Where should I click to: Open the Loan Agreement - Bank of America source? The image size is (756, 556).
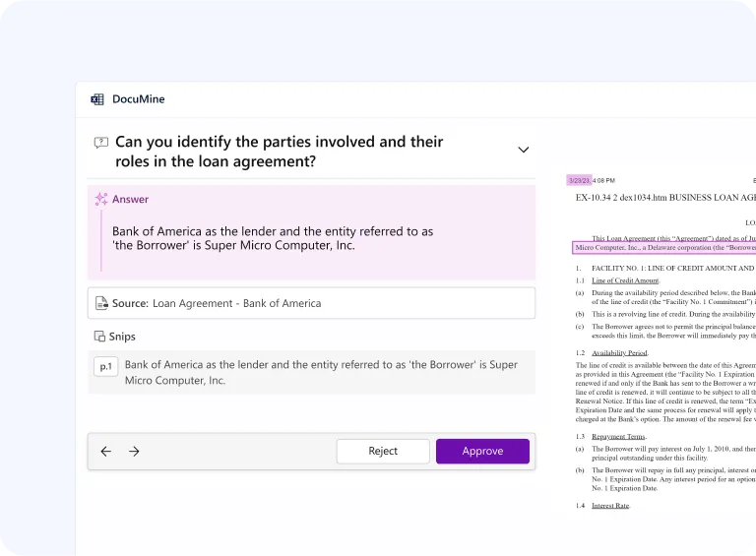[236, 304]
